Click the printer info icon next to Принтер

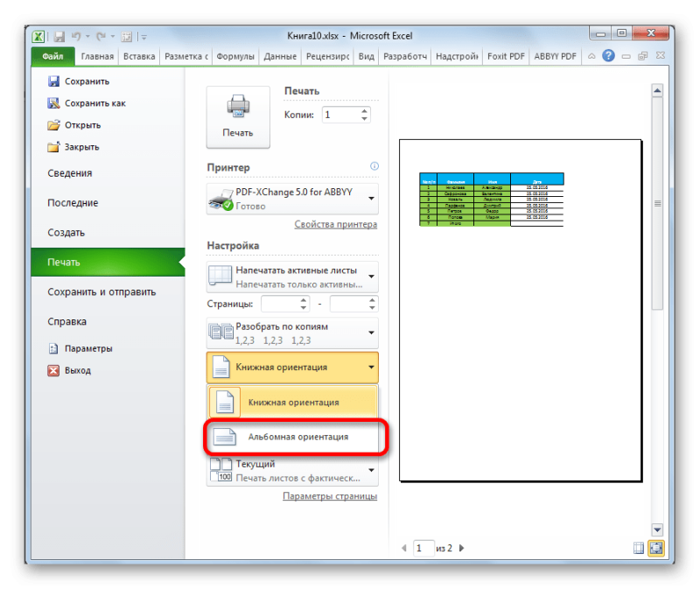374,166
